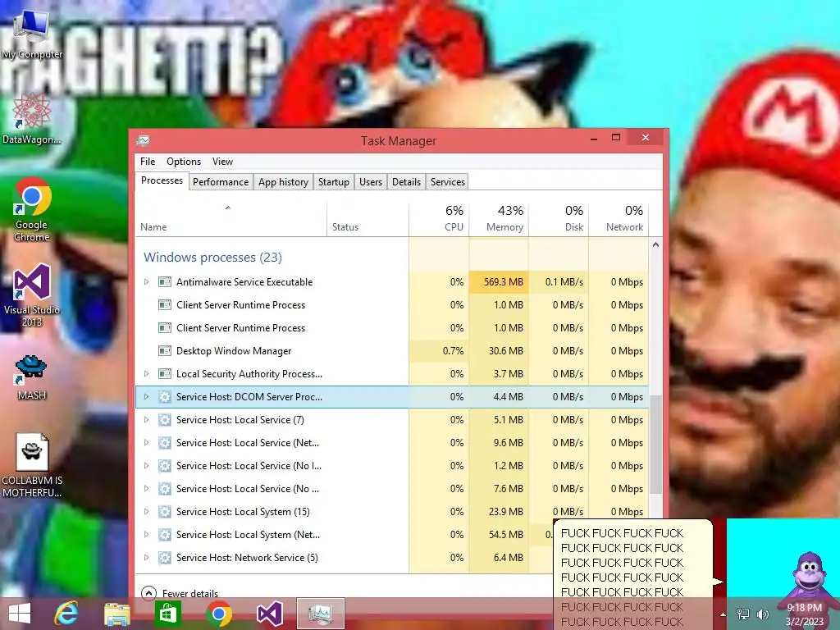Sort by Memory column showing 43%
840x630 pixels.
tap(499, 219)
